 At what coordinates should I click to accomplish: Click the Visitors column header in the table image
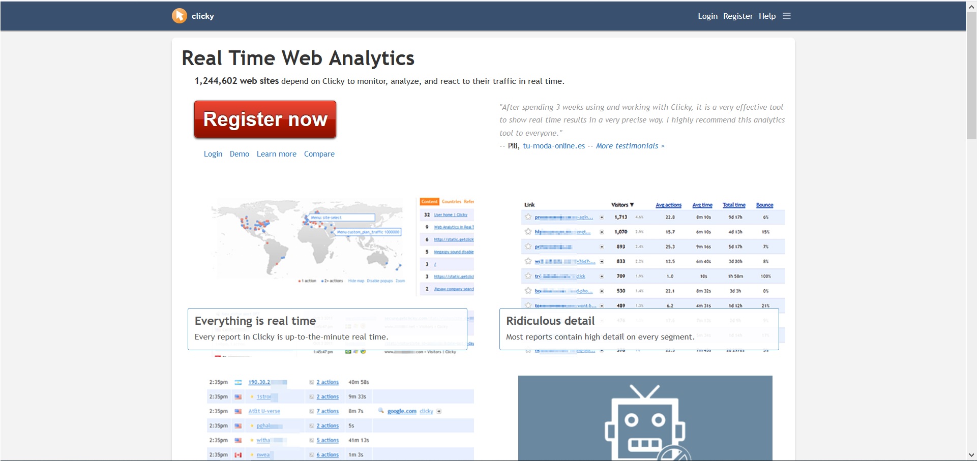click(x=622, y=205)
